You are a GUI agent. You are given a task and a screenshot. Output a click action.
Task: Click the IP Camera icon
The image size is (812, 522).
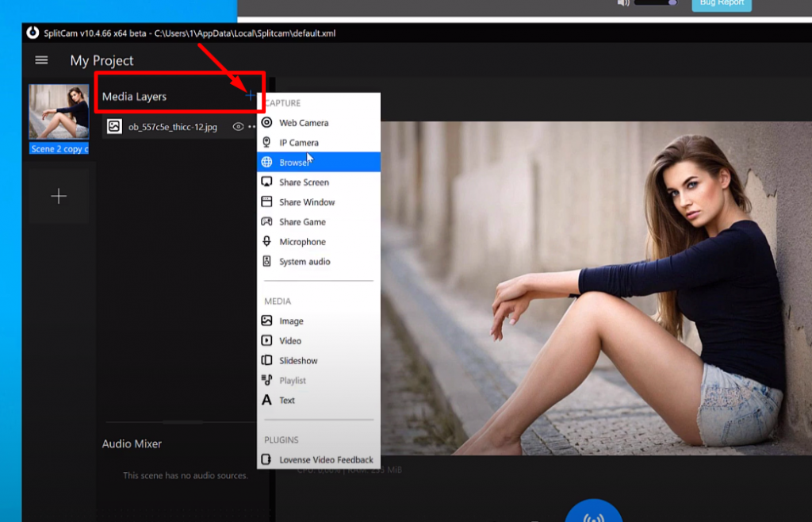point(266,142)
